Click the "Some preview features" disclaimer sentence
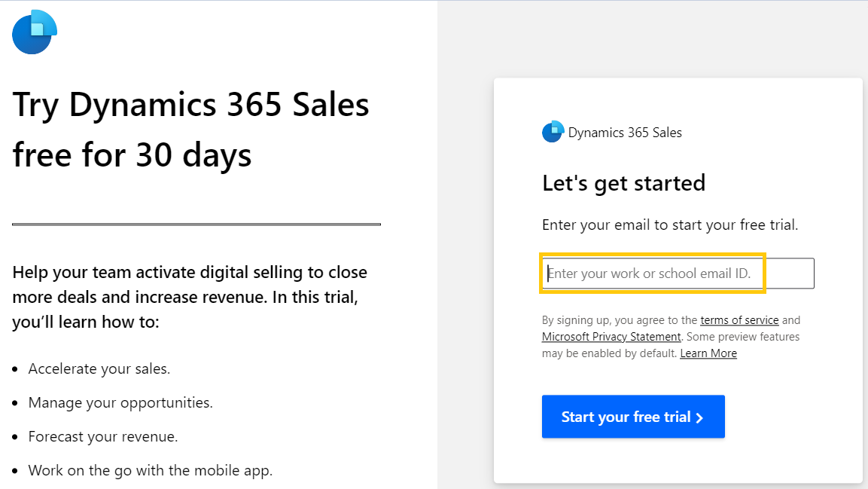This screenshot has width=868, height=489. [744, 337]
